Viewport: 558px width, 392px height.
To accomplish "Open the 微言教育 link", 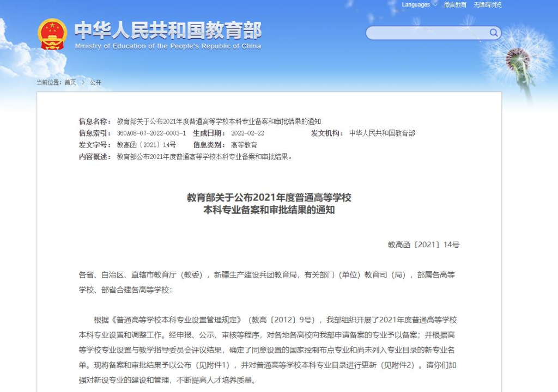I will coord(455,4).
